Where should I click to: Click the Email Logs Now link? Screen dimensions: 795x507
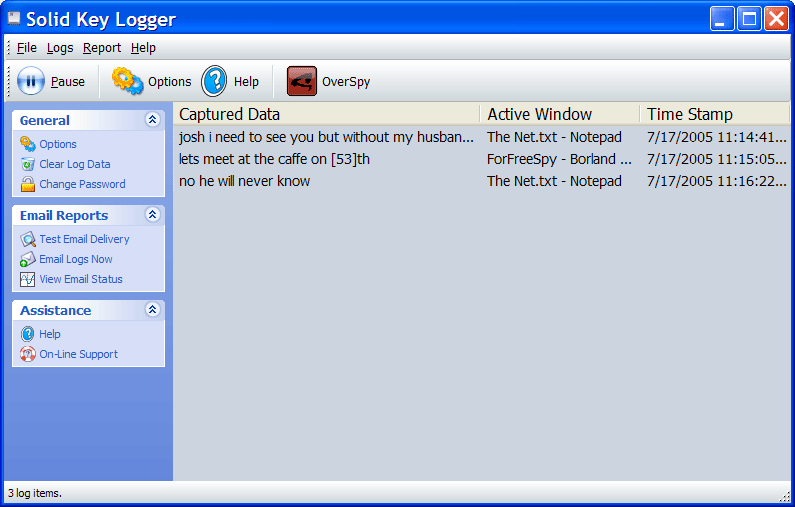pos(76,259)
